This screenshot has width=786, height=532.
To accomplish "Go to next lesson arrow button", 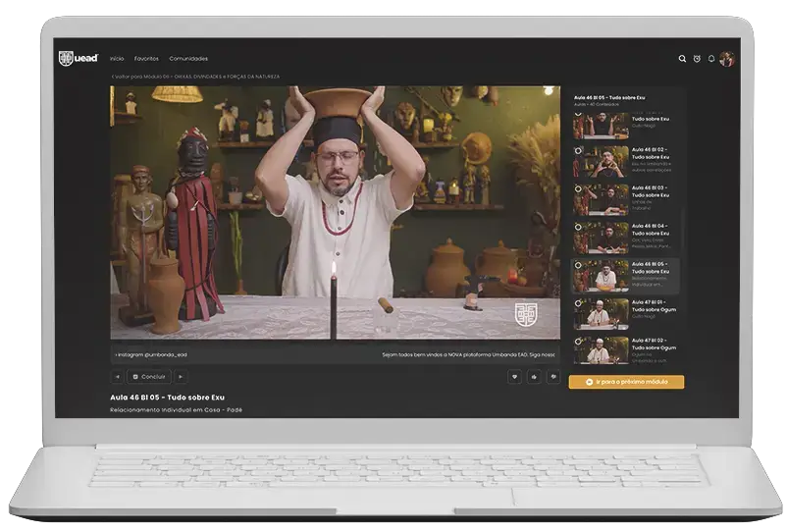I will pos(181,376).
